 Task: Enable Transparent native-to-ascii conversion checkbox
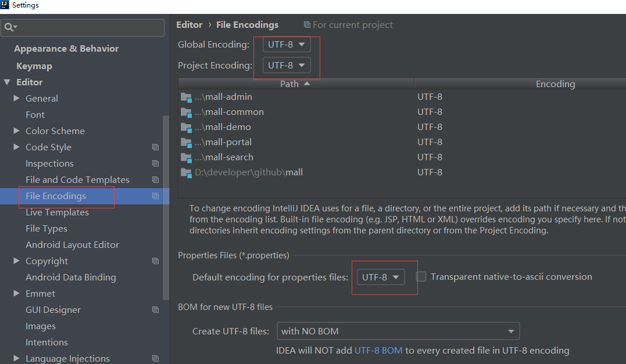421,277
